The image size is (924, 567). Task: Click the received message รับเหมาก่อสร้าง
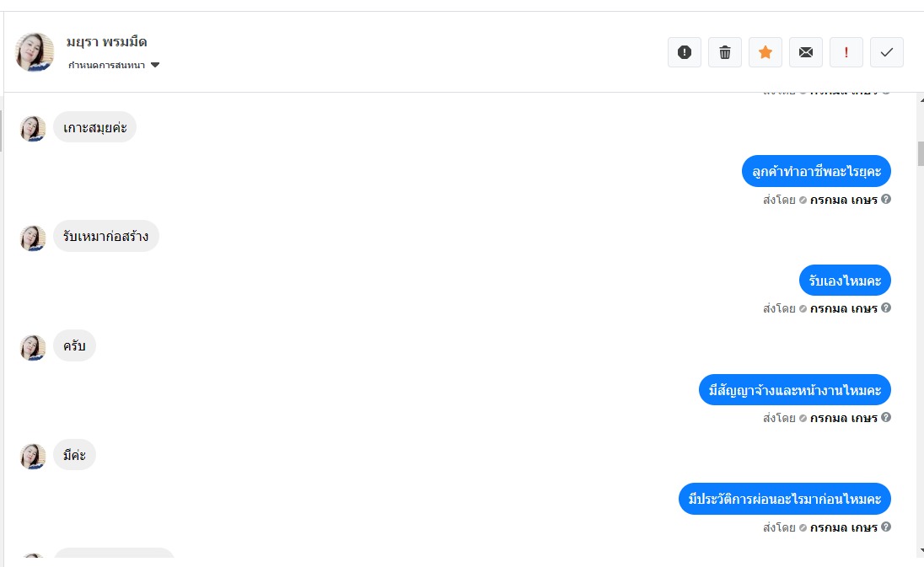[x=106, y=237]
